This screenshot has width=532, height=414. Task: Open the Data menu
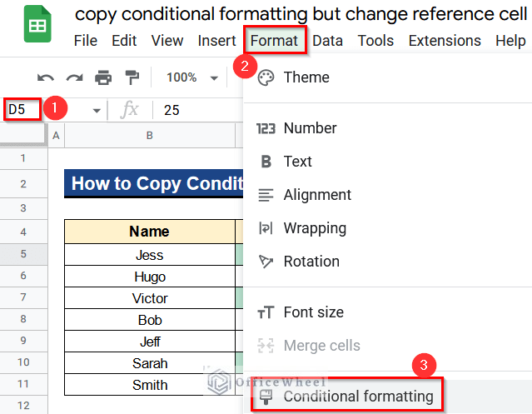click(x=327, y=41)
